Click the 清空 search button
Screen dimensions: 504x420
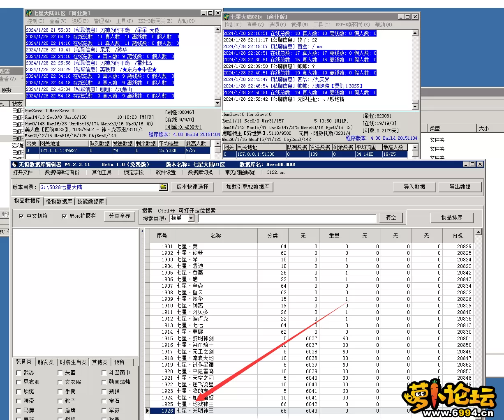pos(391,218)
